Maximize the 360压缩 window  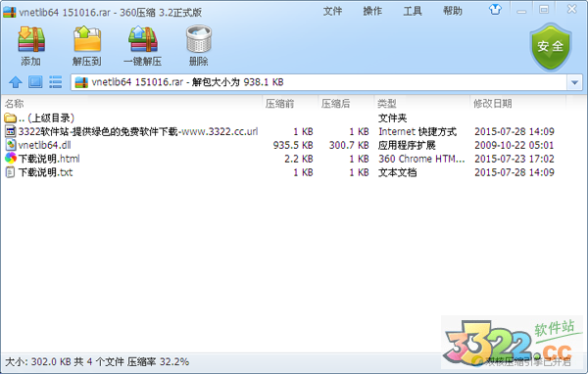[x=544, y=10]
